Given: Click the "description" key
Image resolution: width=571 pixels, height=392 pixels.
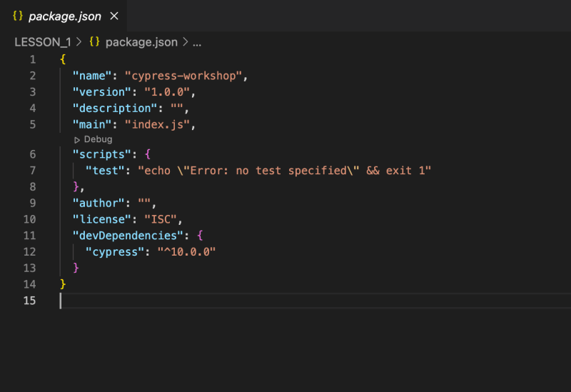Looking at the screenshot, I should 115,109.
